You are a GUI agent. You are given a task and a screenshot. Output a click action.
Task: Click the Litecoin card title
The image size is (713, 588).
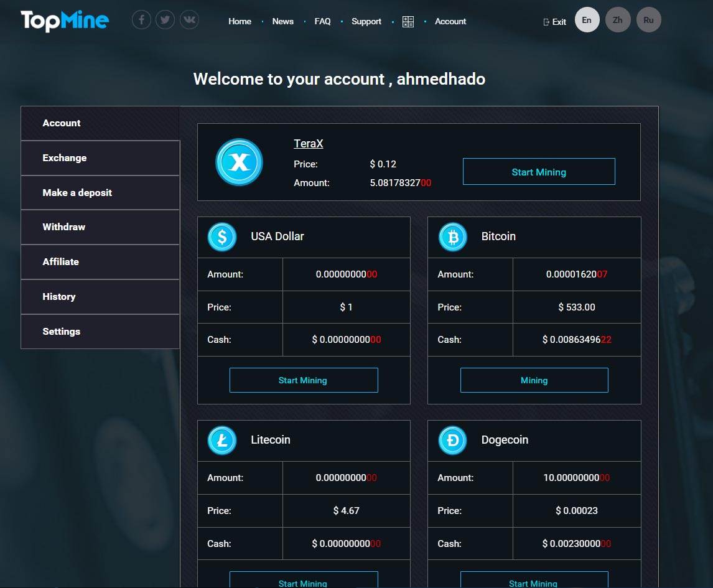click(271, 440)
